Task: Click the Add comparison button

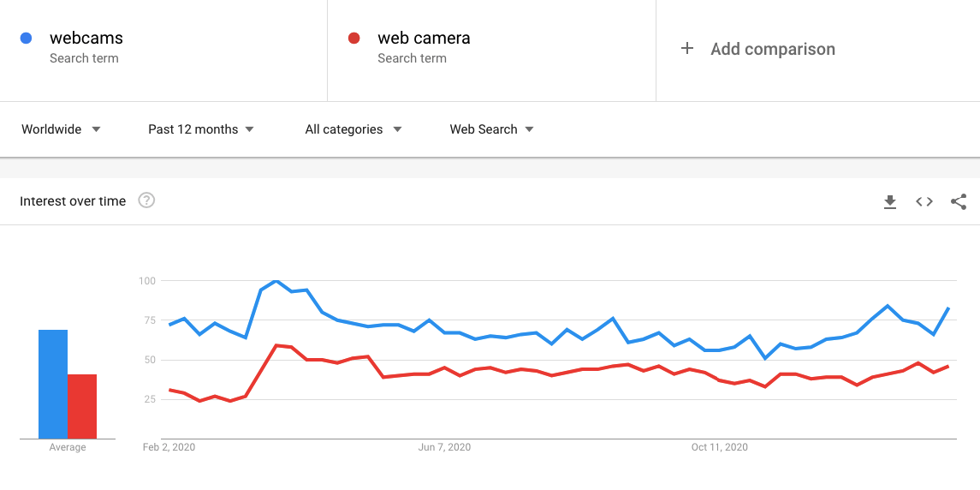Action: [772, 49]
